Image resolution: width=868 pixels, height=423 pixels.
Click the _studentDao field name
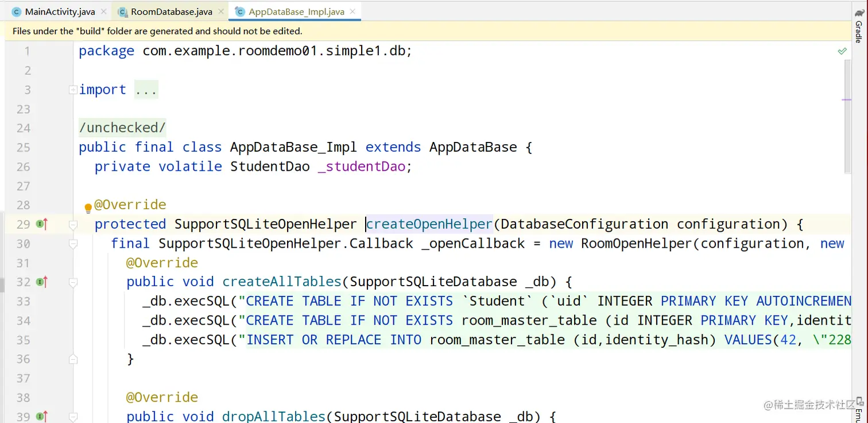pyautogui.click(x=361, y=167)
